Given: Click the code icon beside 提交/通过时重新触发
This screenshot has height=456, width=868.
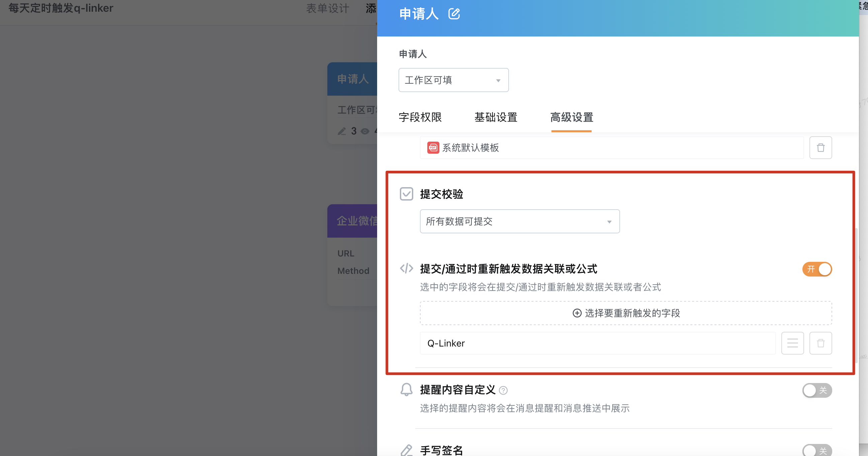Looking at the screenshot, I should [406, 269].
